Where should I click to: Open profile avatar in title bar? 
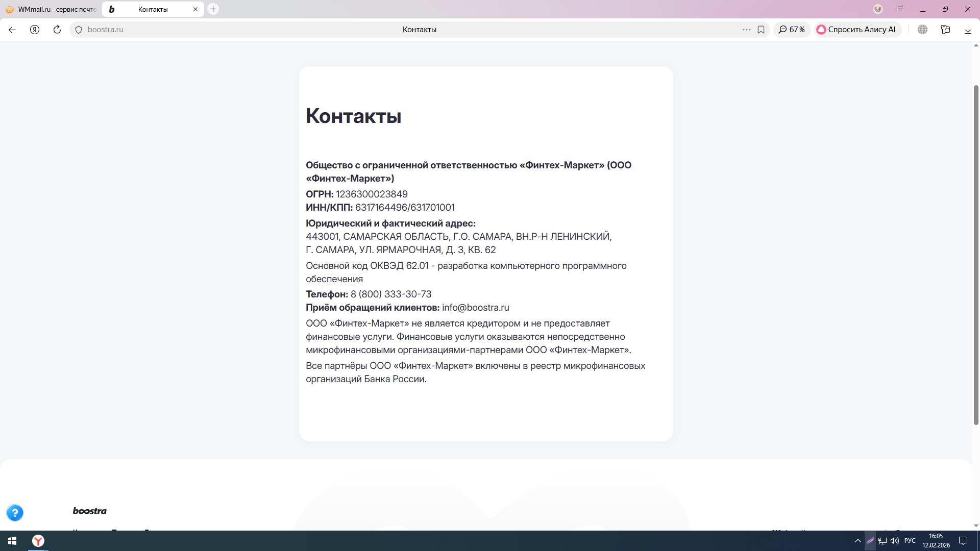(x=878, y=9)
